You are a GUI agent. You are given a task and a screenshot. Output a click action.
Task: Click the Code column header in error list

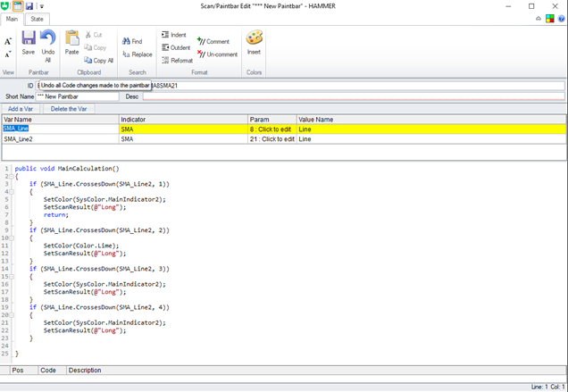pyautogui.click(x=52, y=371)
